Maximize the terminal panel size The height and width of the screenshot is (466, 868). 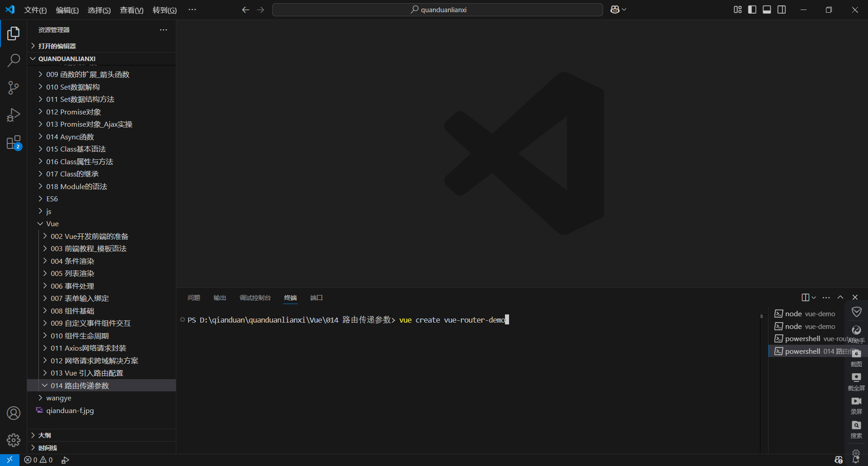[x=840, y=297]
